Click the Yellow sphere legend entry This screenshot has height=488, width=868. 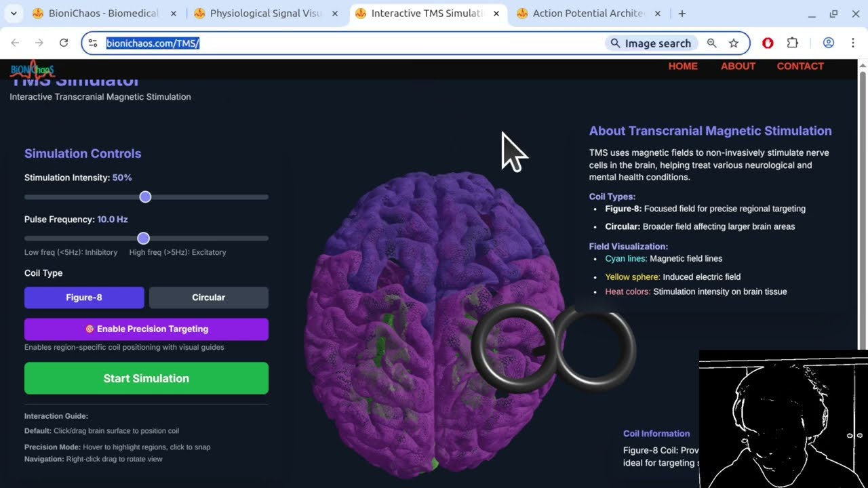pyautogui.click(x=673, y=277)
